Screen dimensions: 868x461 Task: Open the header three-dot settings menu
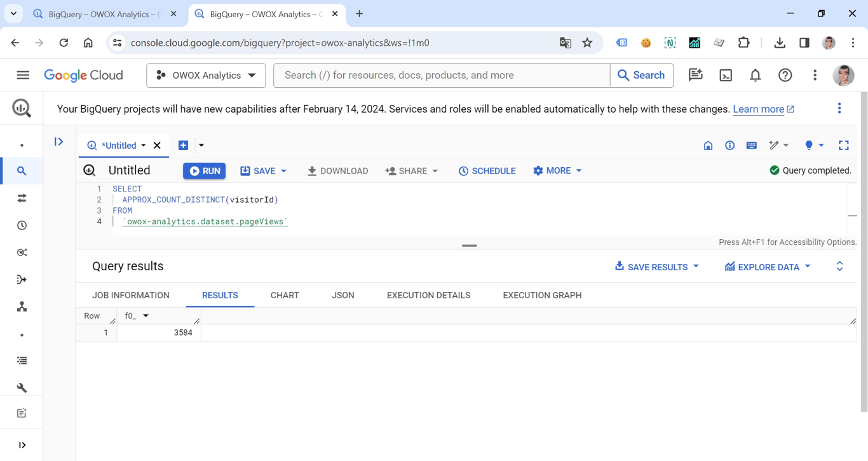[x=815, y=75]
